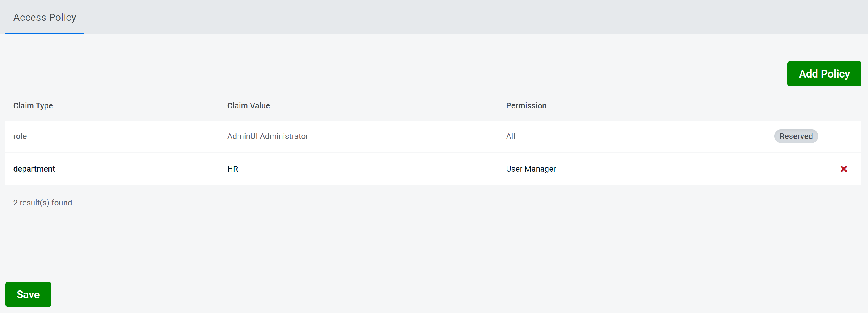The width and height of the screenshot is (868, 313).
Task: Click the 2 result(s) found text
Action: point(43,203)
